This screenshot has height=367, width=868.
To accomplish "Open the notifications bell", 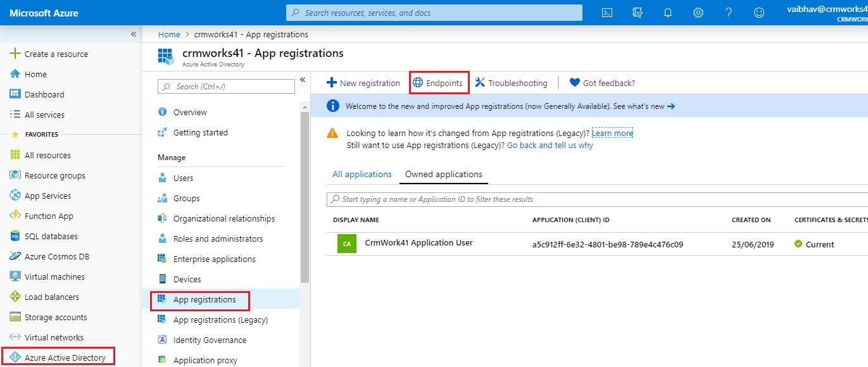I will (668, 13).
